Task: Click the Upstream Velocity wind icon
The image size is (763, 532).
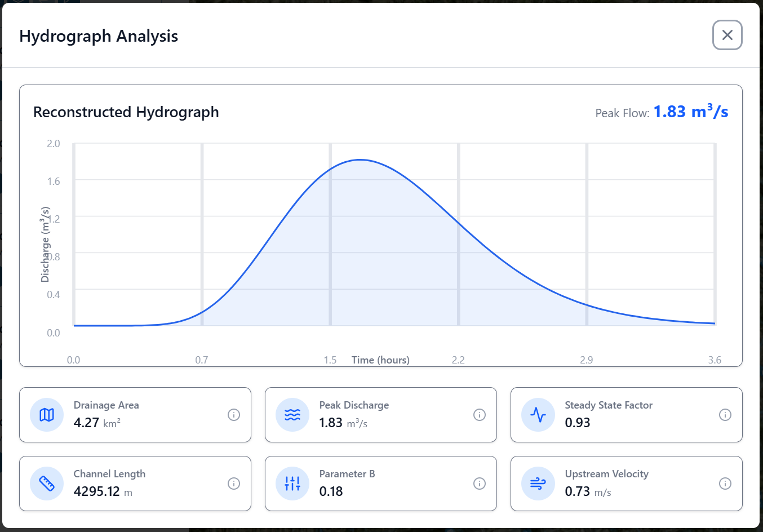Action: pyautogui.click(x=538, y=484)
